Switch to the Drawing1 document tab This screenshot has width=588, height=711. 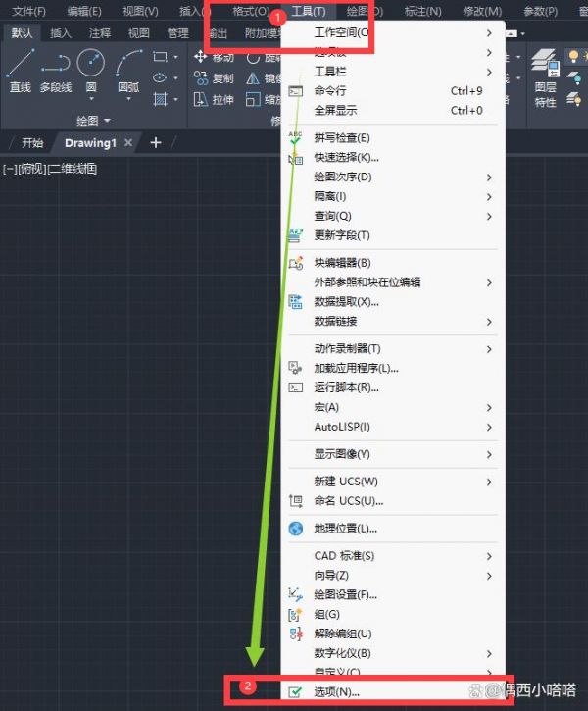coord(90,143)
